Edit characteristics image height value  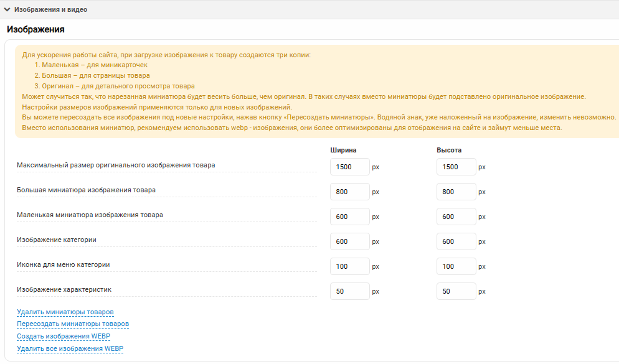coord(456,291)
